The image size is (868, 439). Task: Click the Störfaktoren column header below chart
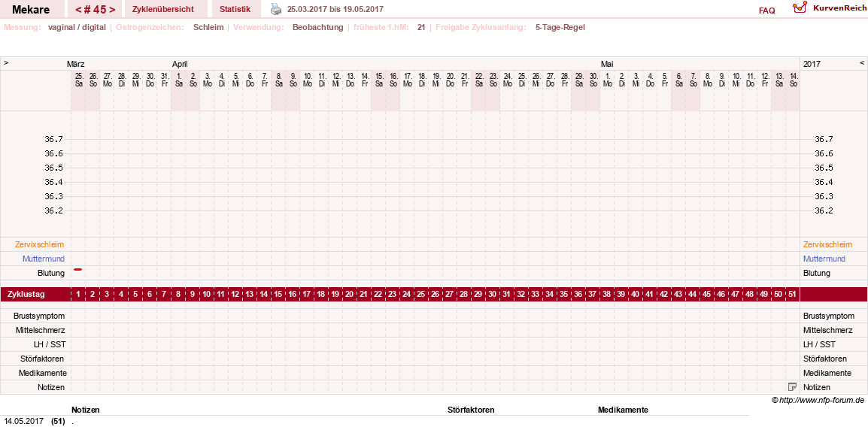[x=471, y=410]
